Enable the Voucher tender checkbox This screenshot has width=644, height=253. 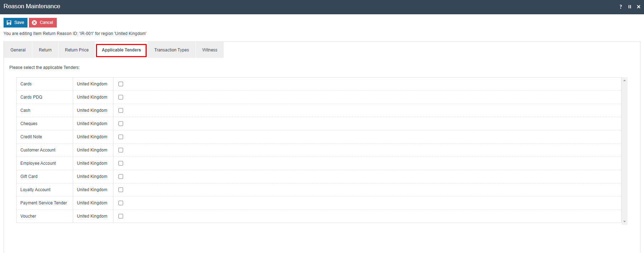tap(121, 216)
